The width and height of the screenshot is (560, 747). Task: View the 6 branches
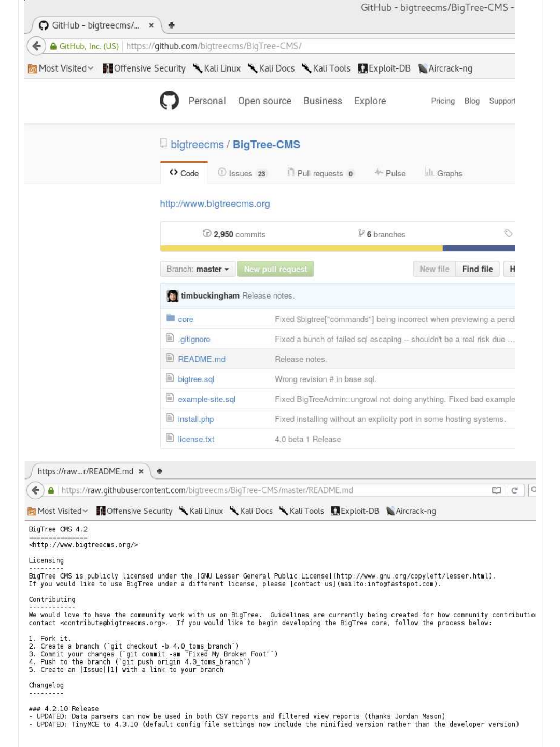pyautogui.click(x=382, y=234)
